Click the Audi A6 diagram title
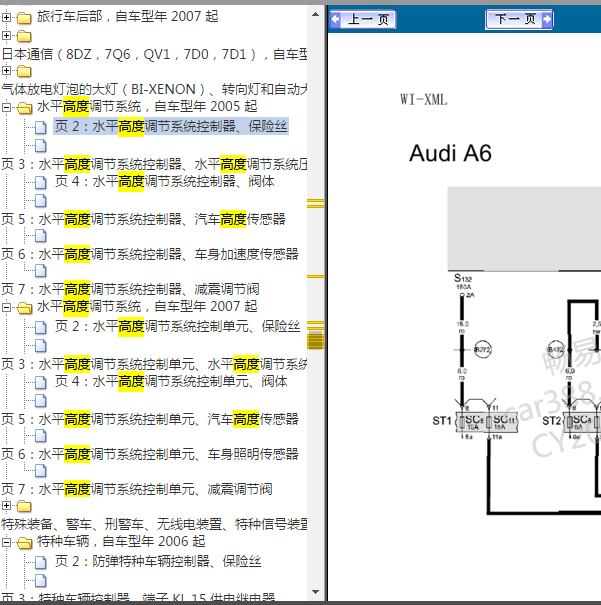601x605 pixels. coord(451,153)
